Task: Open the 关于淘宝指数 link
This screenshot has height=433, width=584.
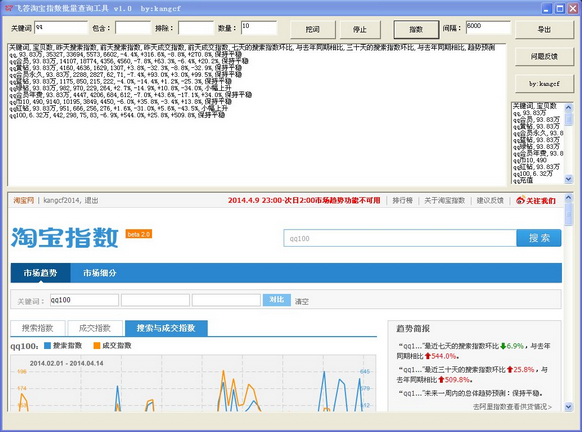Action: (x=445, y=200)
